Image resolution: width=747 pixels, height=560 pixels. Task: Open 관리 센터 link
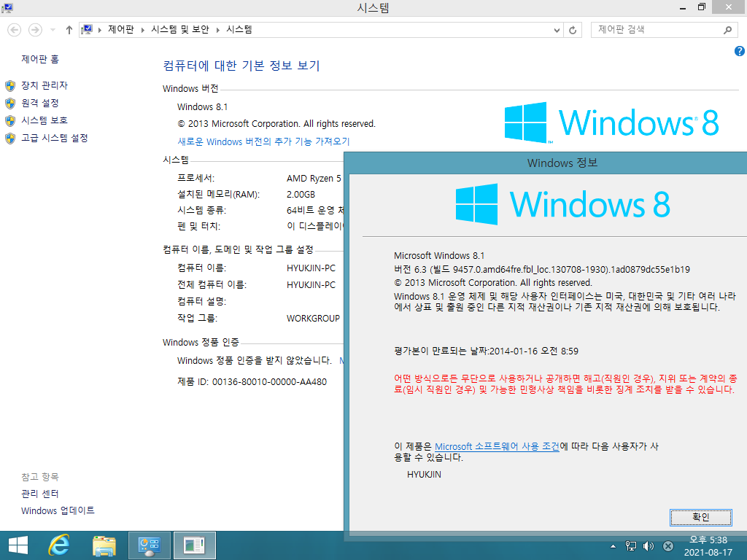39,494
